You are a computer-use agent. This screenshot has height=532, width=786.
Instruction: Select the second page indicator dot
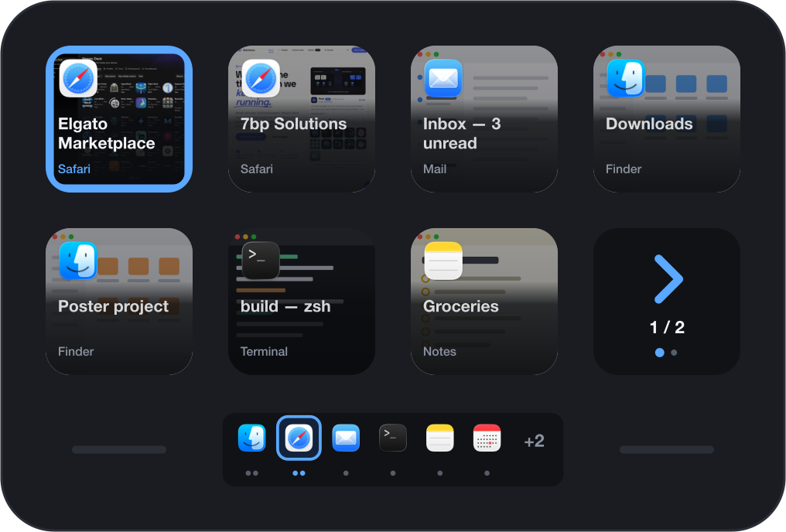coord(675,353)
